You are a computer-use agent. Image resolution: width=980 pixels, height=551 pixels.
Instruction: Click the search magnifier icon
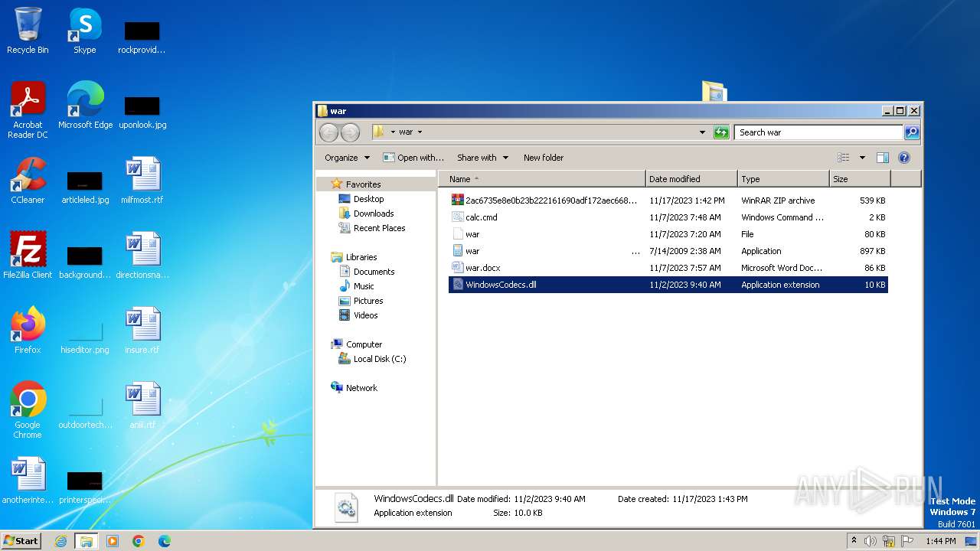(x=911, y=132)
